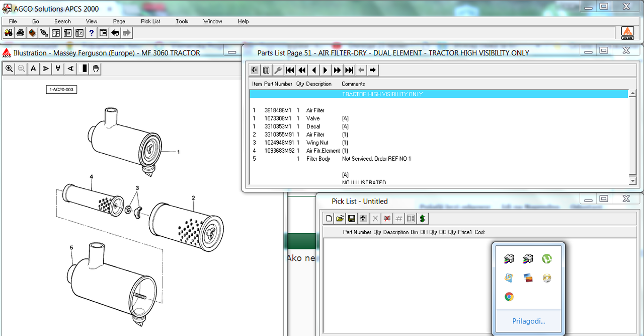Select part number 3618486M1 row

point(439,110)
